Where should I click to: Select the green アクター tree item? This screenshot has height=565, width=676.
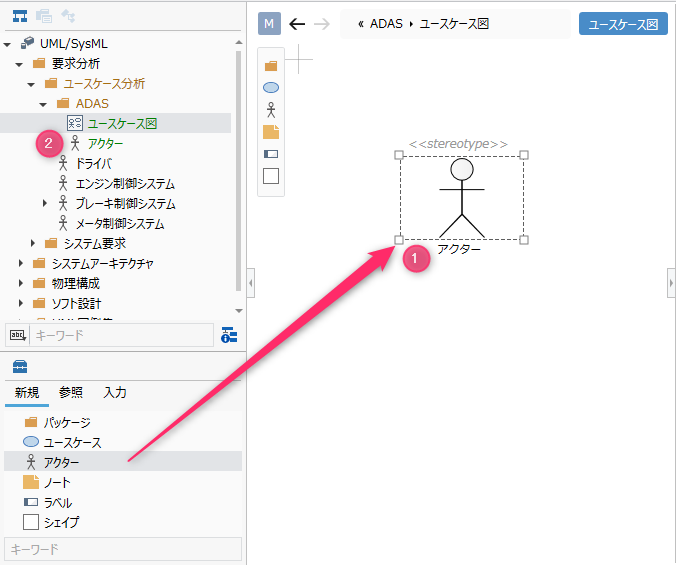click(105, 143)
